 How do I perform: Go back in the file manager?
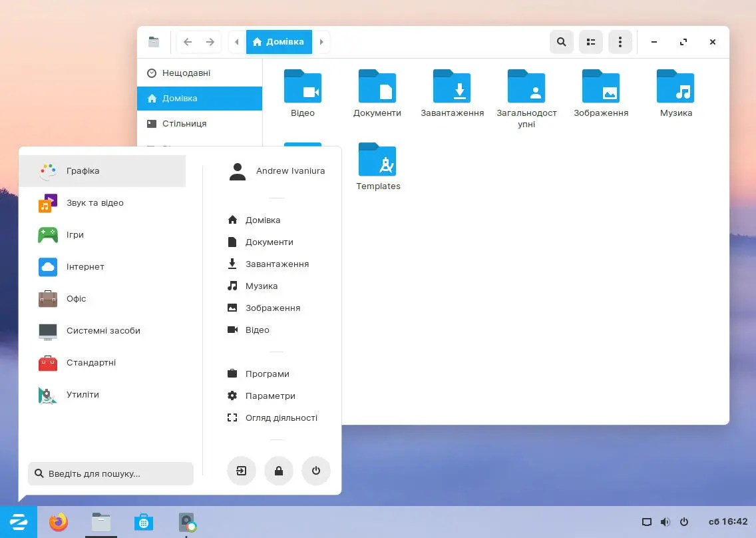pyautogui.click(x=188, y=42)
